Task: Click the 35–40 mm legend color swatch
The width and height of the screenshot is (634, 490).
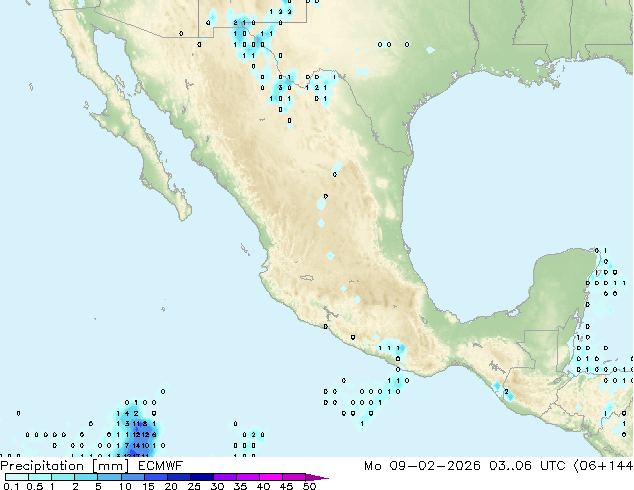Action: [x=247, y=477]
